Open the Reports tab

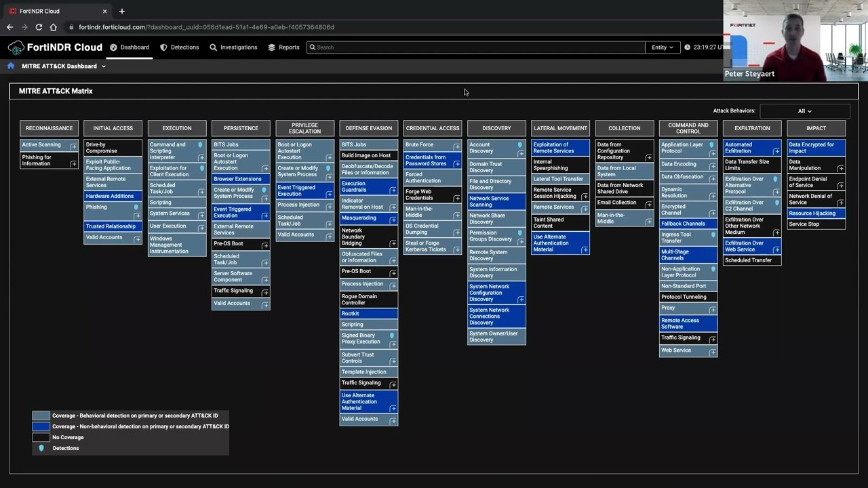[283, 47]
